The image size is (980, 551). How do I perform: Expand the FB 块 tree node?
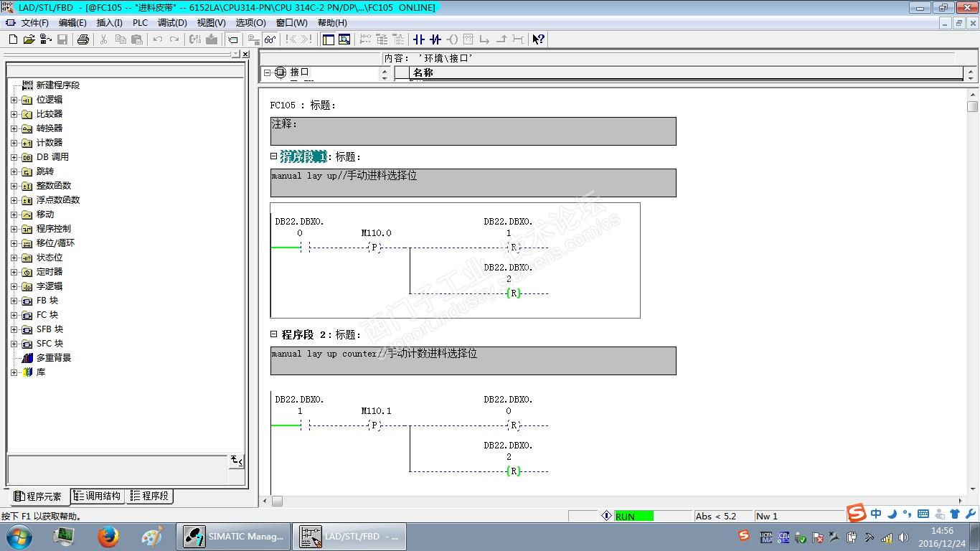[14, 301]
